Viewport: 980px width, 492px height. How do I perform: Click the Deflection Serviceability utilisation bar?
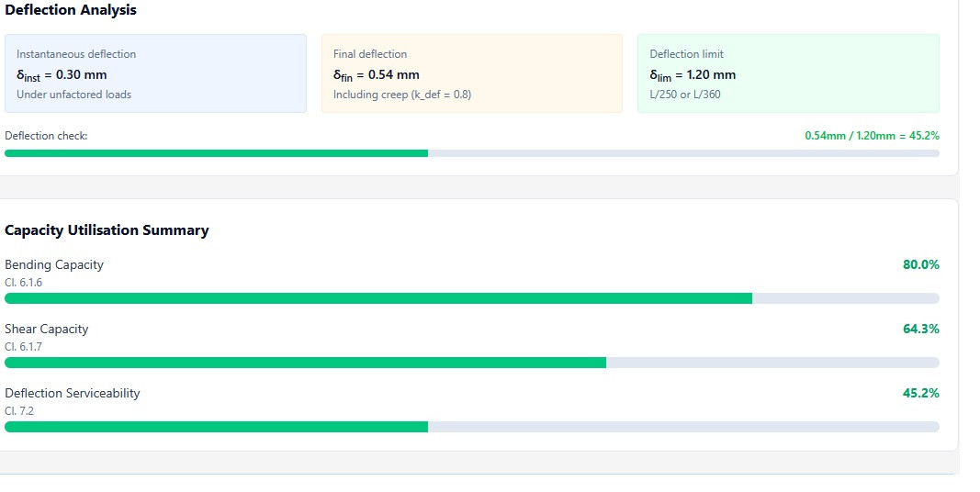click(x=472, y=427)
